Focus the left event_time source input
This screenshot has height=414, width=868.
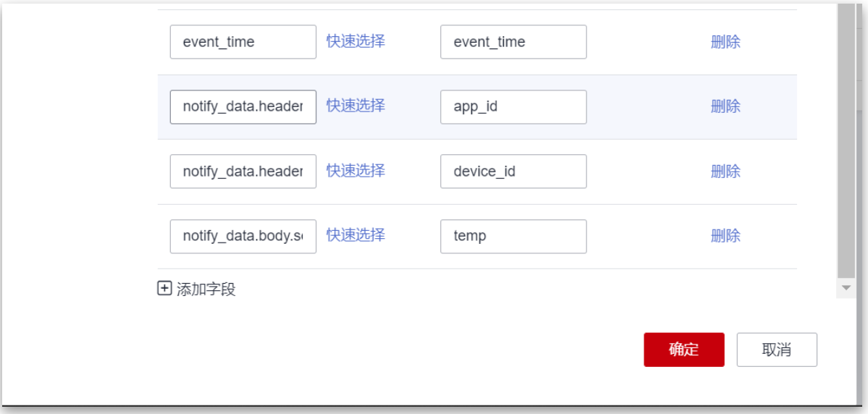click(x=243, y=42)
